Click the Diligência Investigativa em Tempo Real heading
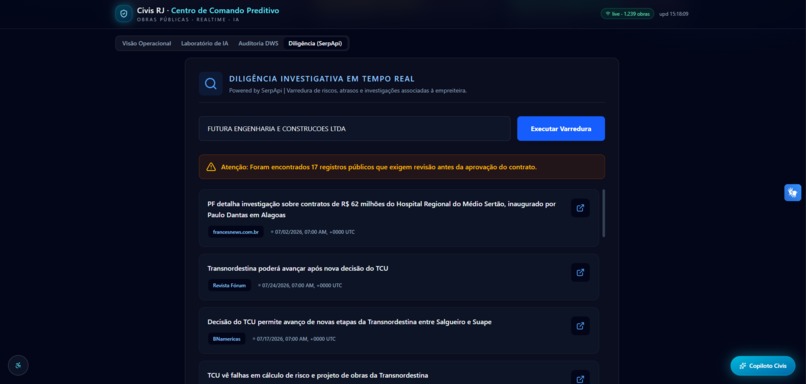This screenshot has height=384, width=806. (x=322, y=79)
